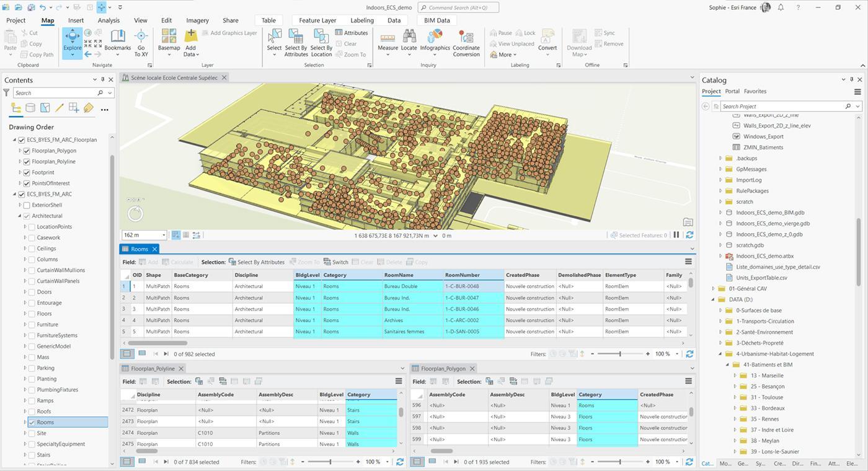The image size is (868, 471).
Task: Click the Add Data icon
Action: click(190, 37)
